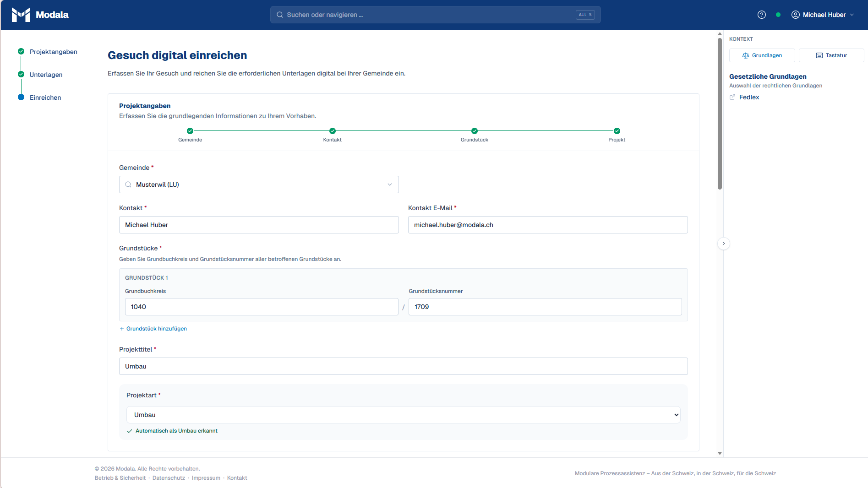Open the help question mark icon
The width and height of the screenshot is (868, 488).
(x=762, y=15)
